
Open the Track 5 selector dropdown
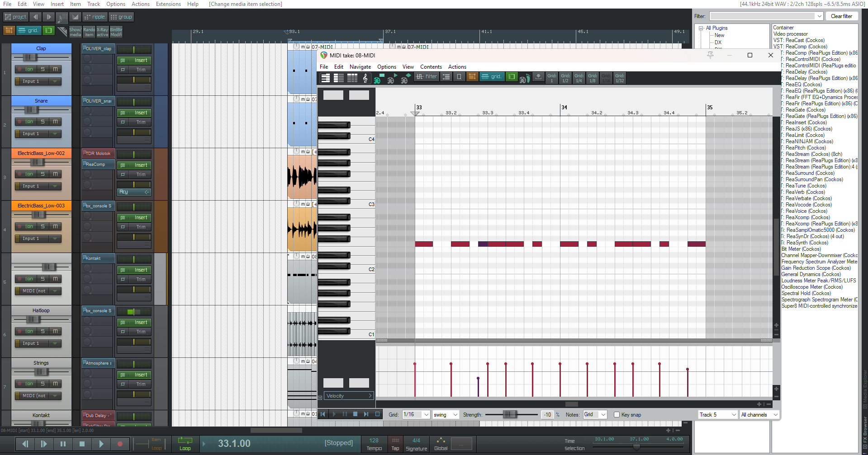(718, 415)
